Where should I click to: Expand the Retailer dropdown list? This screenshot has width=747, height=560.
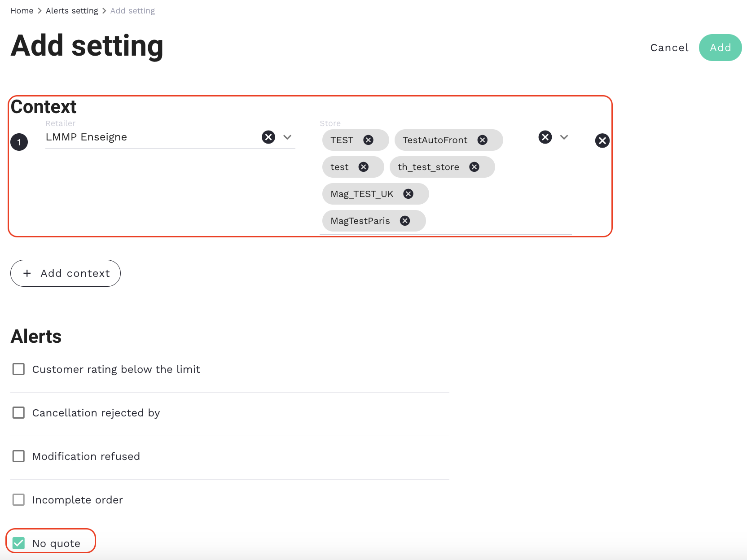coord(287,137)
